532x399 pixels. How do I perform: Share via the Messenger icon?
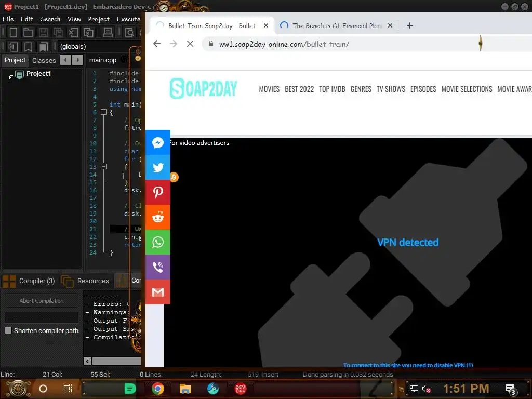tap(158, 142)
